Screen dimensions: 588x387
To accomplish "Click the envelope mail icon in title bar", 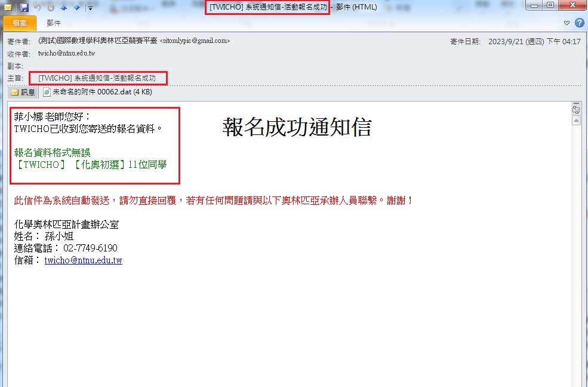I will (x=8, y=8).
